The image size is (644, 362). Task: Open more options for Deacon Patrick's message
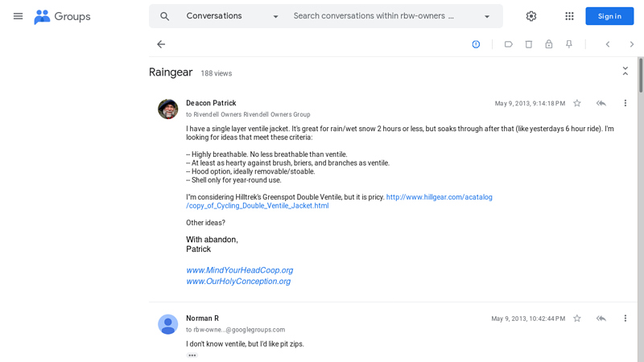pos(625,103)
